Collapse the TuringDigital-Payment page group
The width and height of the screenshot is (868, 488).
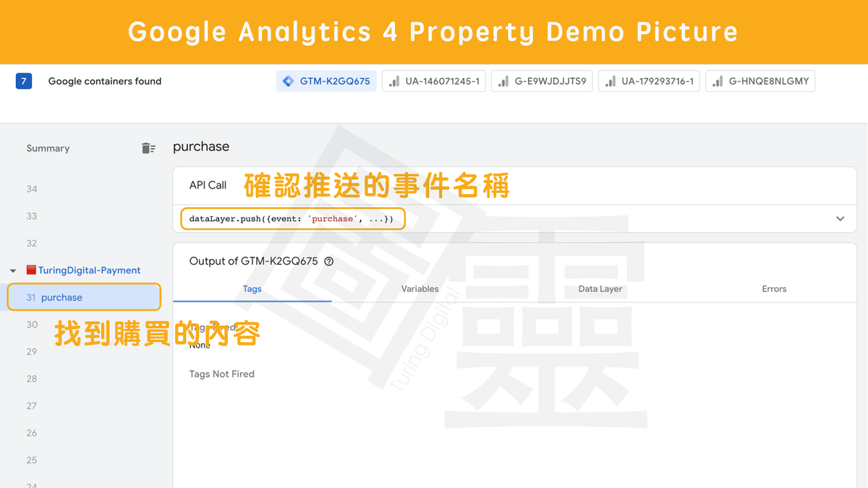pyautogui.click(x=13, y=270)
